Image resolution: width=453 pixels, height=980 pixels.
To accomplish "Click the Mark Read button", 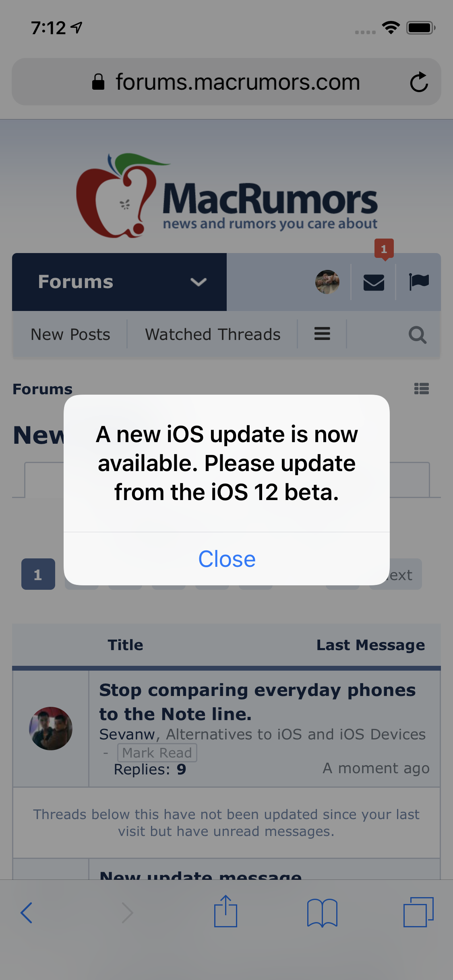I will click(157, 753).
